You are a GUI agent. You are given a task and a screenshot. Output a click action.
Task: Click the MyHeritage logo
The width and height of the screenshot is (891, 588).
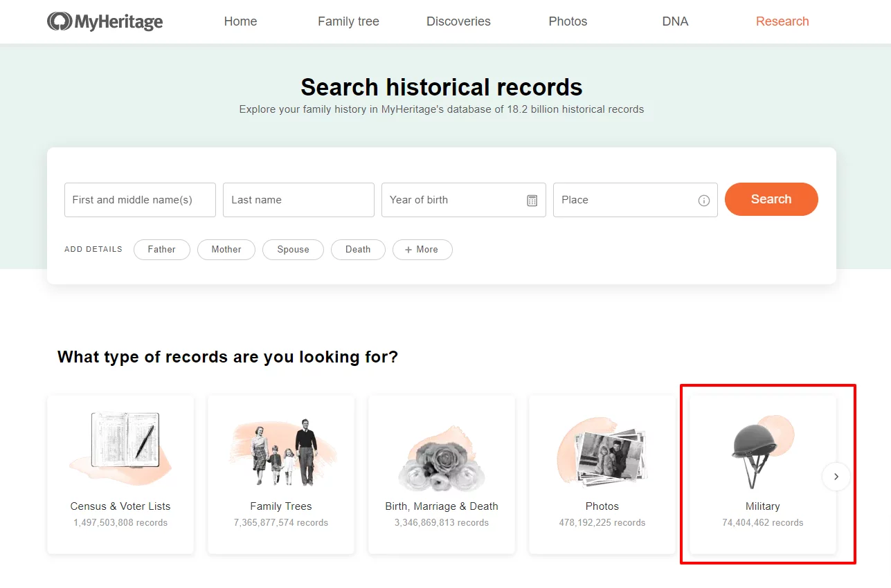point(105,21)
